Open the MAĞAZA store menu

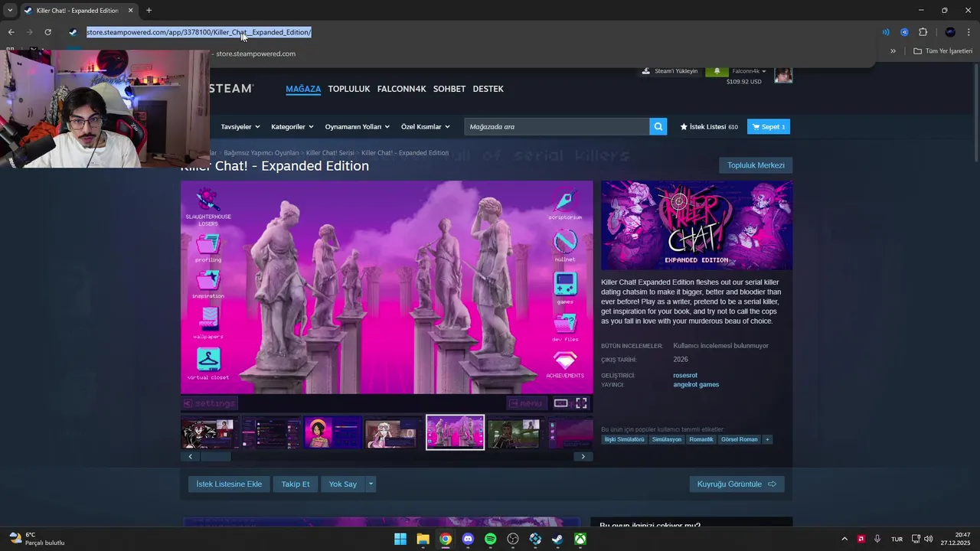click(303, 89)
